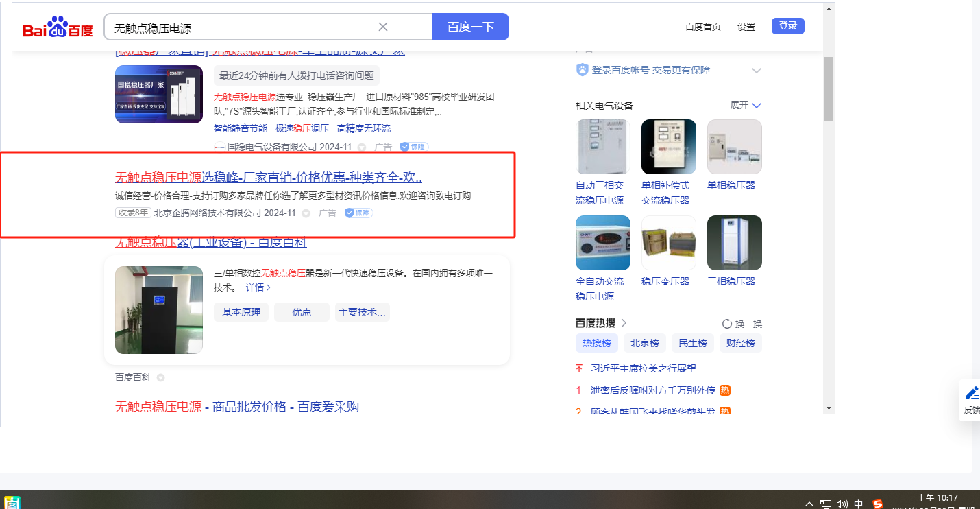Open 单相补偿式交流稳压器 thumbnail image
Screen dimensions: 980x509
(x=669, y=147)
